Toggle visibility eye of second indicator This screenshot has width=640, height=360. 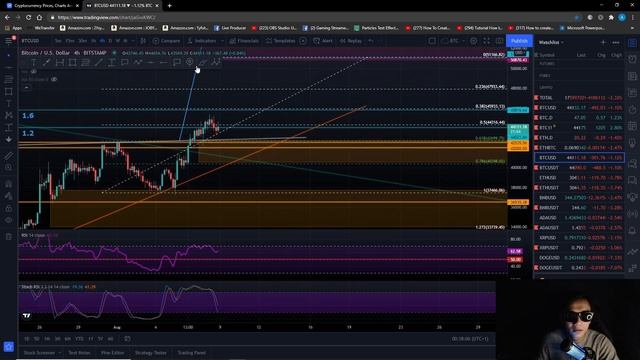(x=54, y=79)
